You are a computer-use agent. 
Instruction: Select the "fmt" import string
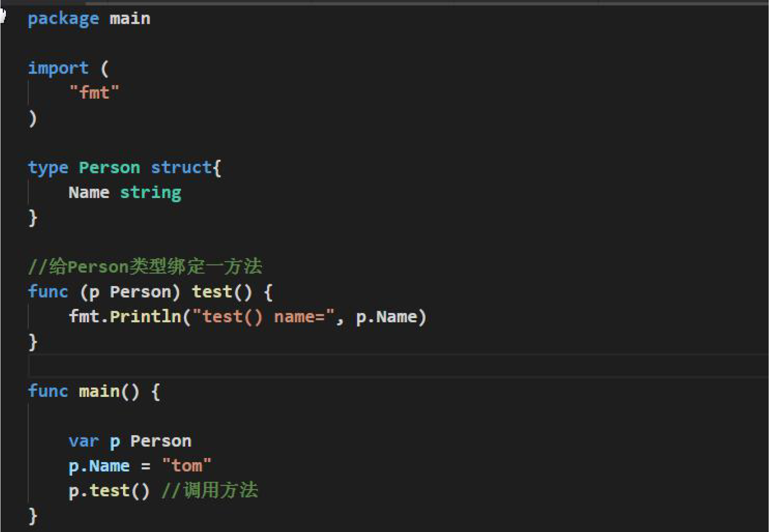94,92
